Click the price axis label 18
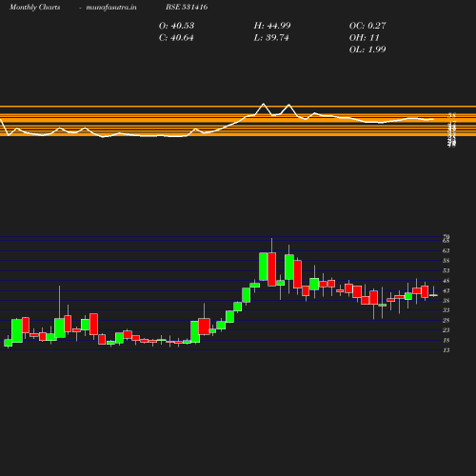This screenshot has height=476, width=476. pos(446,341)
